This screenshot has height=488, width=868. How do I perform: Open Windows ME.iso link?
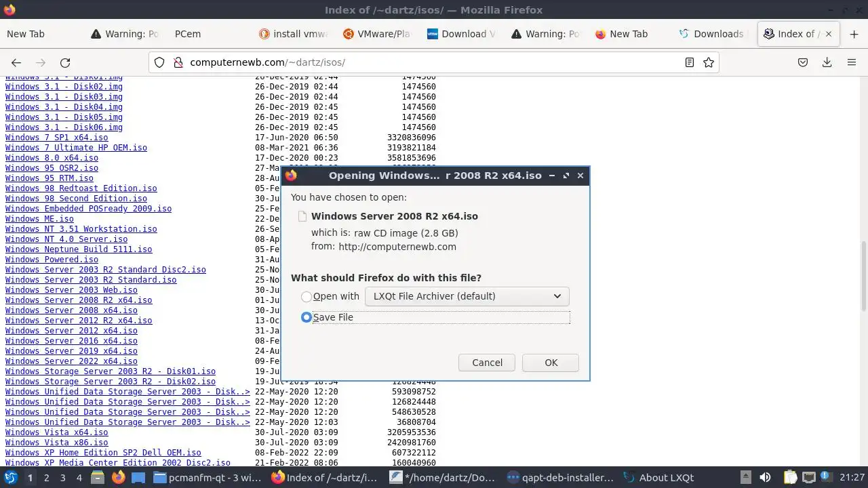coord(39,219)
